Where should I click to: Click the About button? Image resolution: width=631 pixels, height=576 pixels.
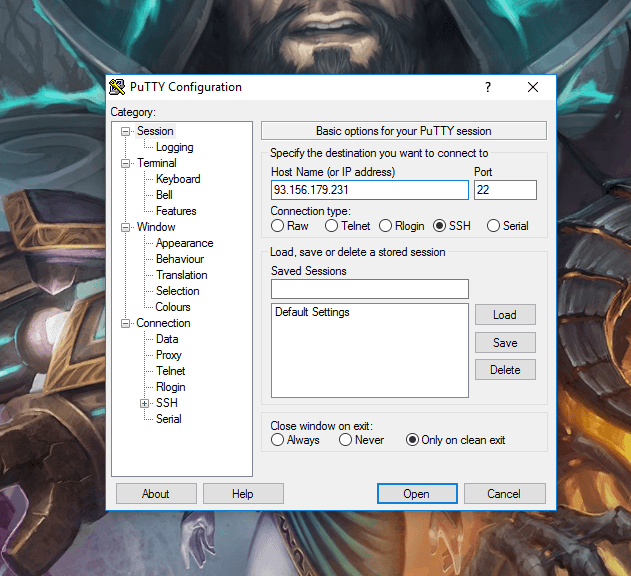pos(155,494)
